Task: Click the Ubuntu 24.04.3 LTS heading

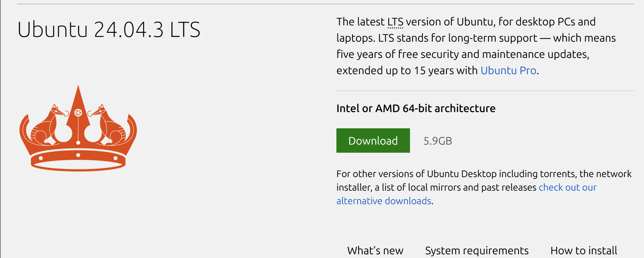Action: point(109,29)
